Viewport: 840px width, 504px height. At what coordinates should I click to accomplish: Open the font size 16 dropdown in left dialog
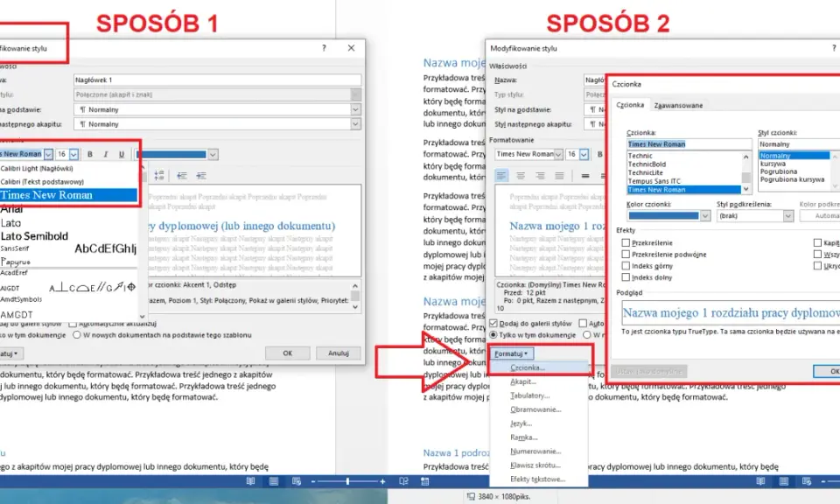coord(73,154)
